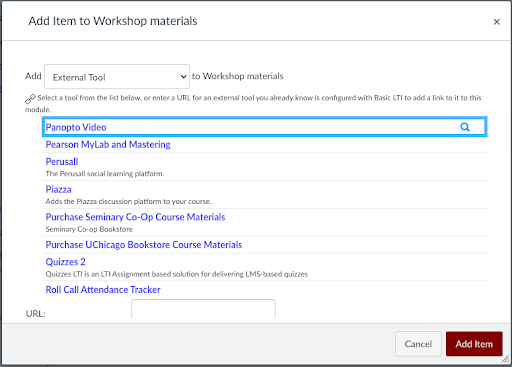Click the link chain icon near instructions
The height and width of the screenshot is (367, 512).
coord(30,99)
